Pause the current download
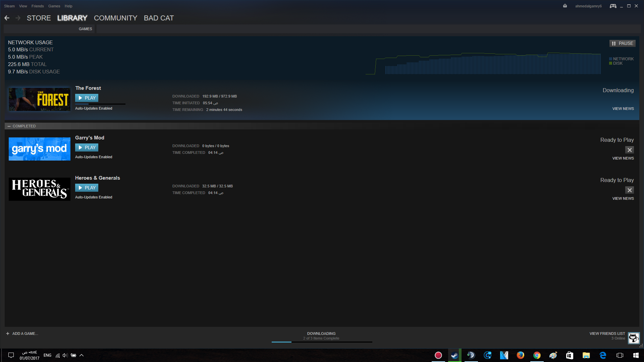 coord(623,43)
